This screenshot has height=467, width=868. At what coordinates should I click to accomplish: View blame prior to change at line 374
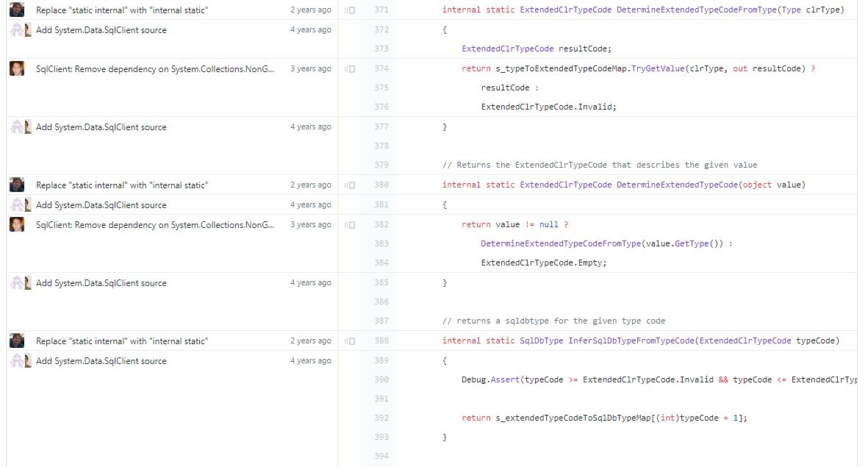(350, 68)
